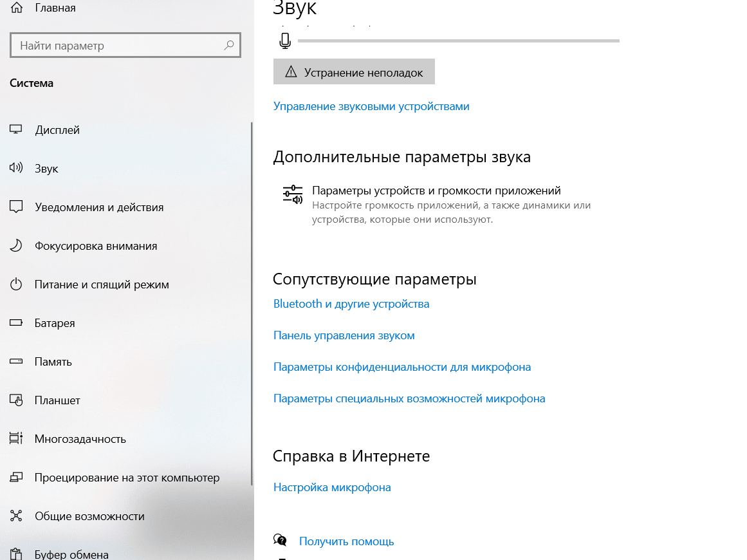Image resolution: width=747 pixels, height=560 pixels.
Task: Click the sidebar vertical scrollbar
Action: click(x=252, y=304)
